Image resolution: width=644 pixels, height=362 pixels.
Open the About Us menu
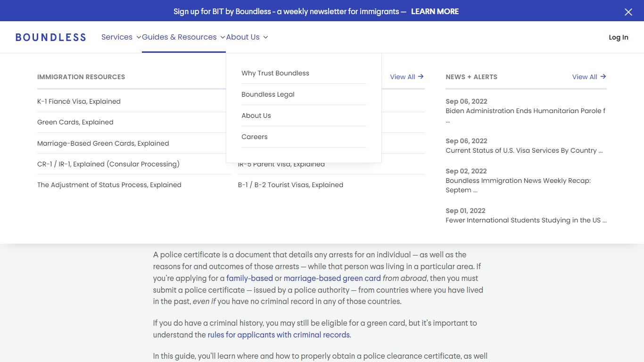pos(243,37)
